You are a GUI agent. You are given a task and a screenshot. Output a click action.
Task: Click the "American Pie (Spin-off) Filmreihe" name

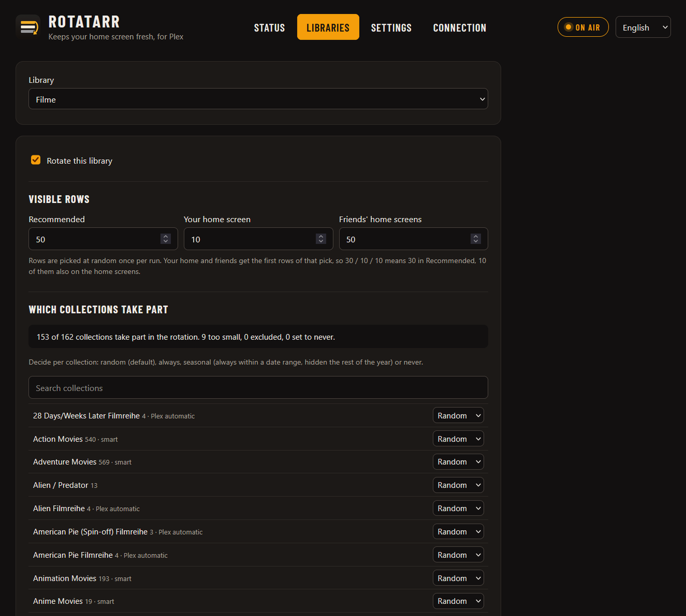pos(90,532)
